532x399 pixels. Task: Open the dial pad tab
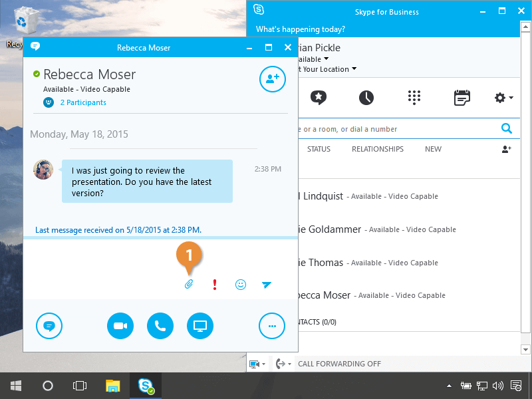(414, 98)
